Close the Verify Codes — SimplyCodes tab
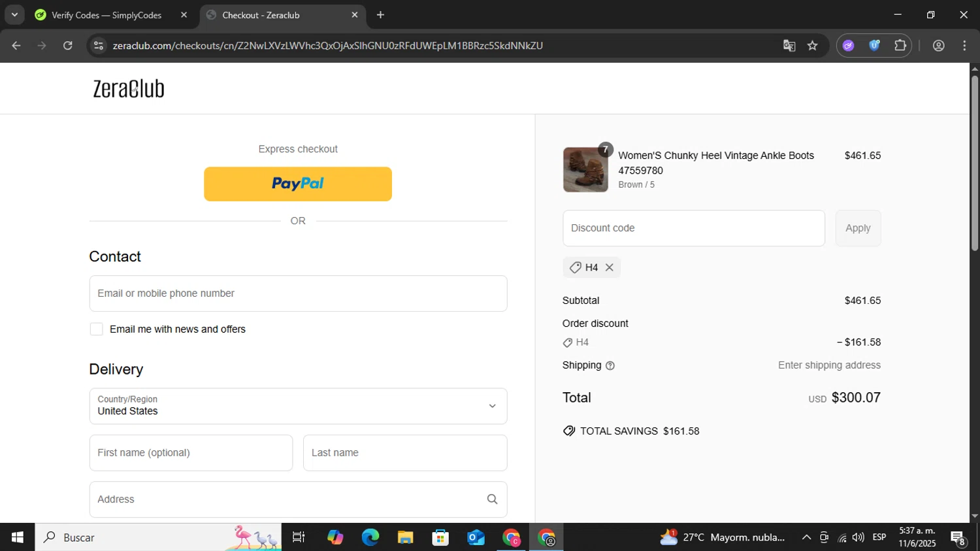Screen dimensions: 980x551 click(184, 15)
